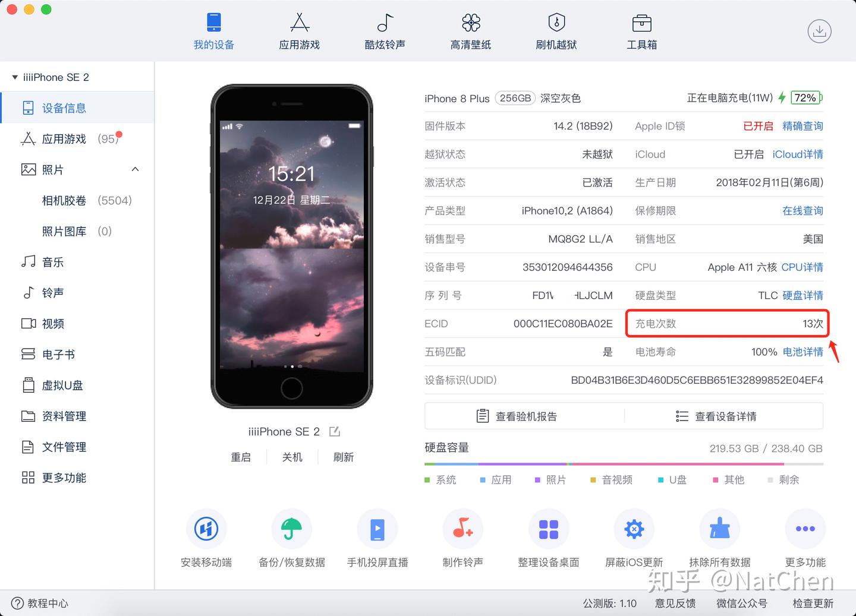Click the disk capacity usage bar

tap(624, 464)
